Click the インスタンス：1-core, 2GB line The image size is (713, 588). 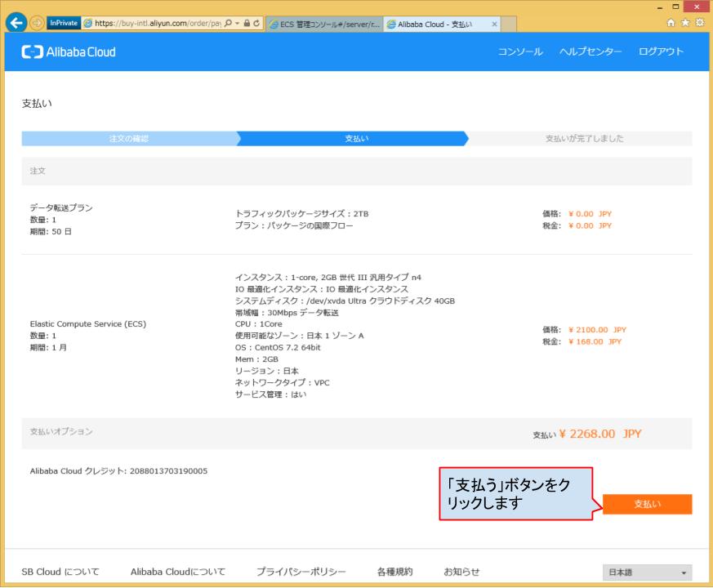[x=328, y=278]
